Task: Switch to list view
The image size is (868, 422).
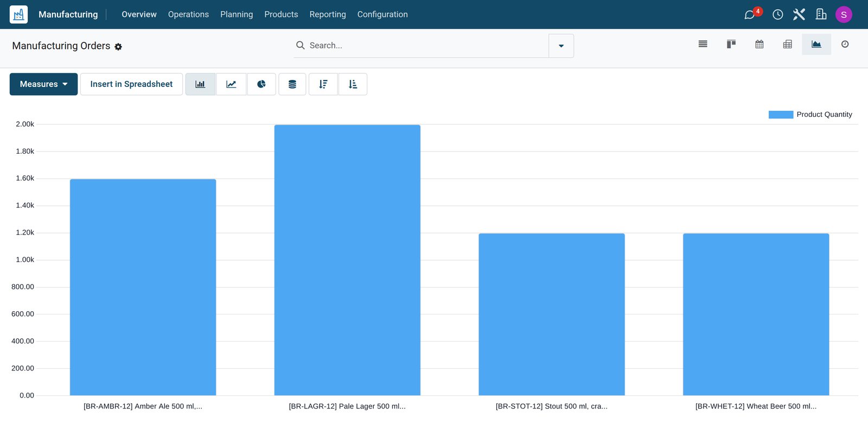Action: click(x=703, y=45)
